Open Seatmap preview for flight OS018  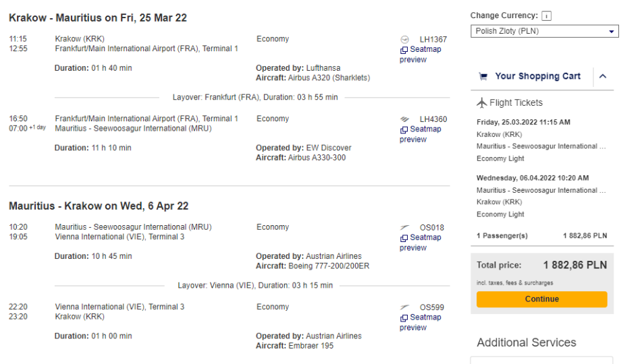[x=421, y=243]
